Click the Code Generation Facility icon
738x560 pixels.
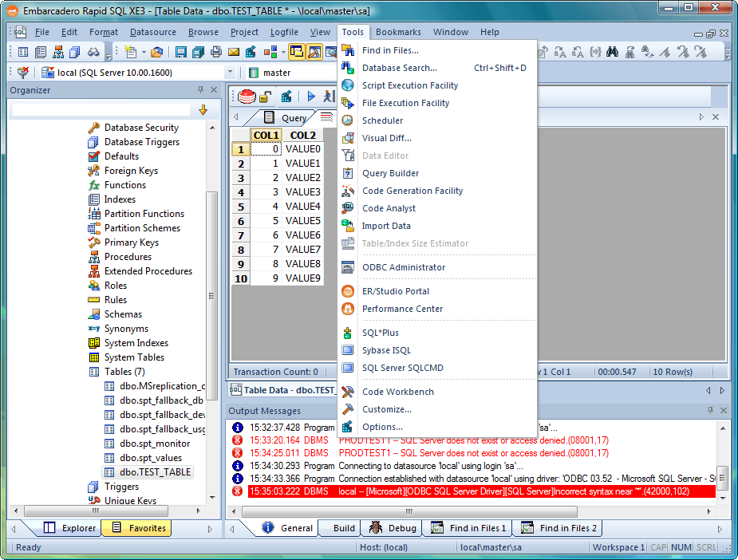point(348,191)
